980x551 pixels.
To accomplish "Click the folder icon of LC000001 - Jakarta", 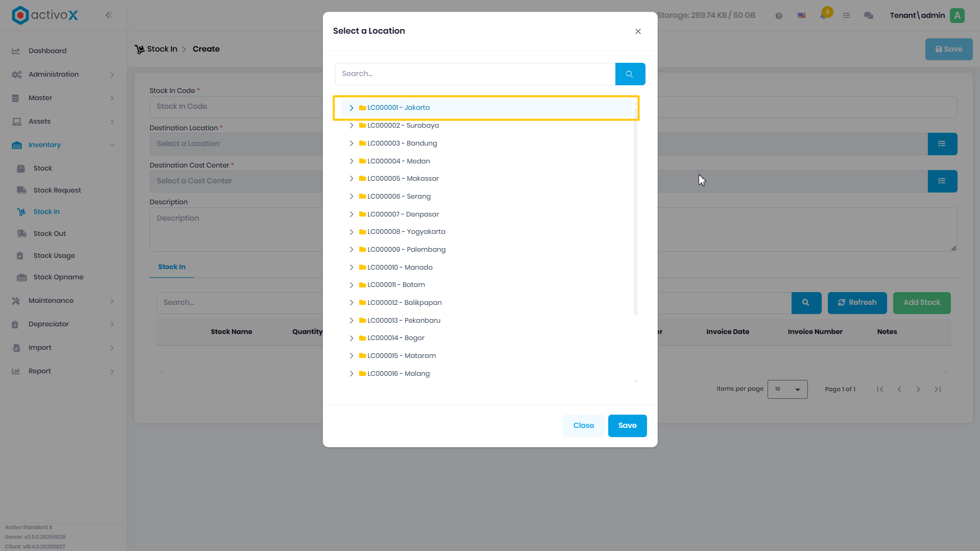I will pos(363,108).
